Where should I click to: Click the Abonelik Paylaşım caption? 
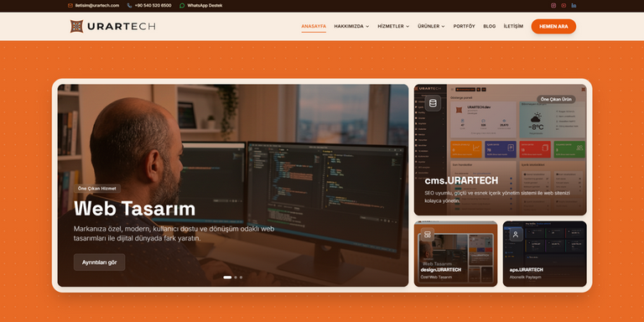525,278
